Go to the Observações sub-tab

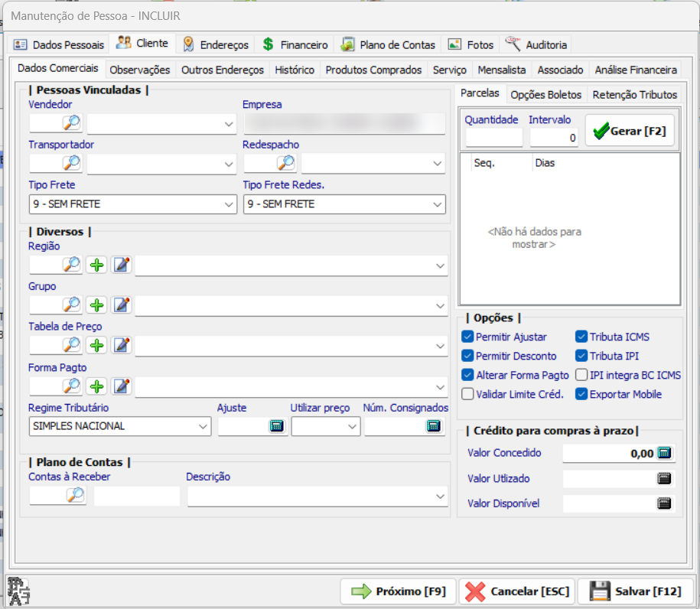[140, 70]
